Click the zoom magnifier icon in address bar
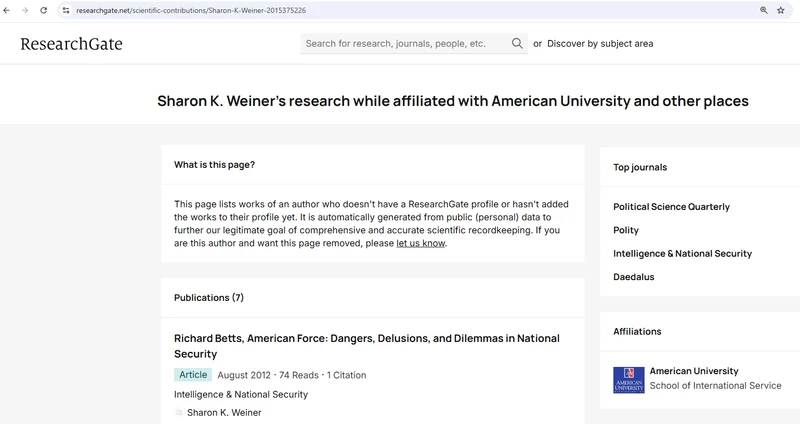The height and width of the screenshot is (424, 800). (764, 10)
